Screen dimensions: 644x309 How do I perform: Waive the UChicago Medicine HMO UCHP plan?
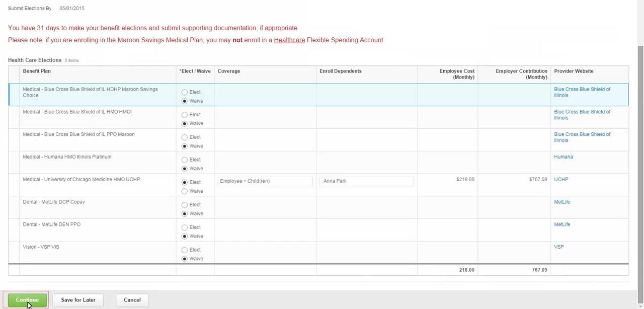click(185, 191)
